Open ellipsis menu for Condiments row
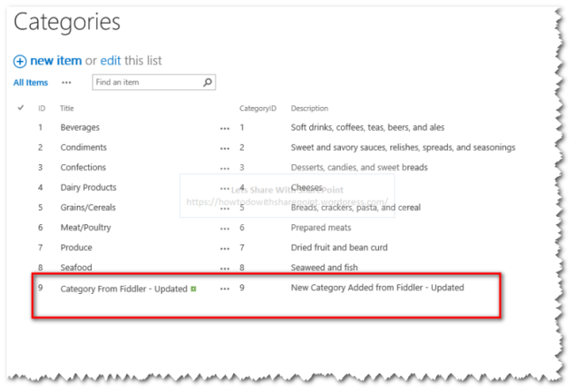 pyautogui.click(x=225, y=148)
